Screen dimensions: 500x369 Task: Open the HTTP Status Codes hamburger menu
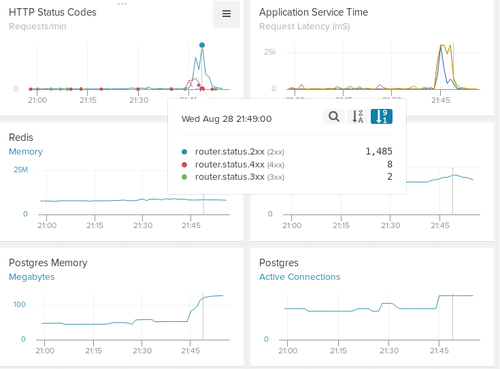(x=226, y=14)
